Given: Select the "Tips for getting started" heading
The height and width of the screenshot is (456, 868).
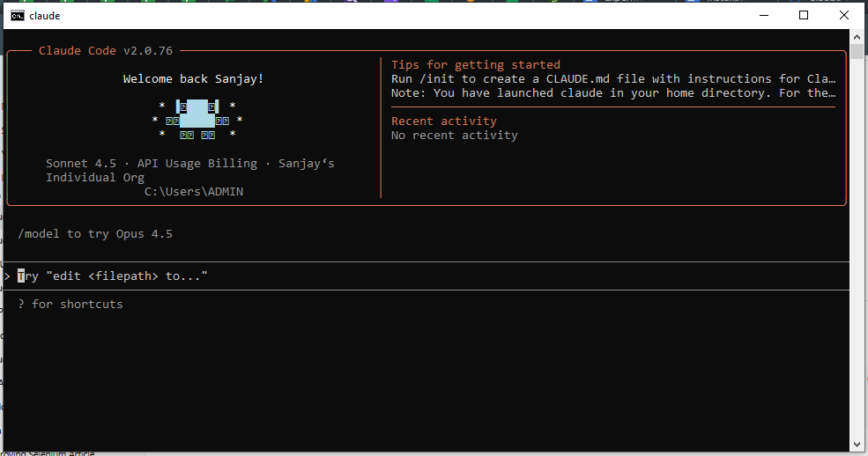Looking at the screenshot, I should pos(476,65).
